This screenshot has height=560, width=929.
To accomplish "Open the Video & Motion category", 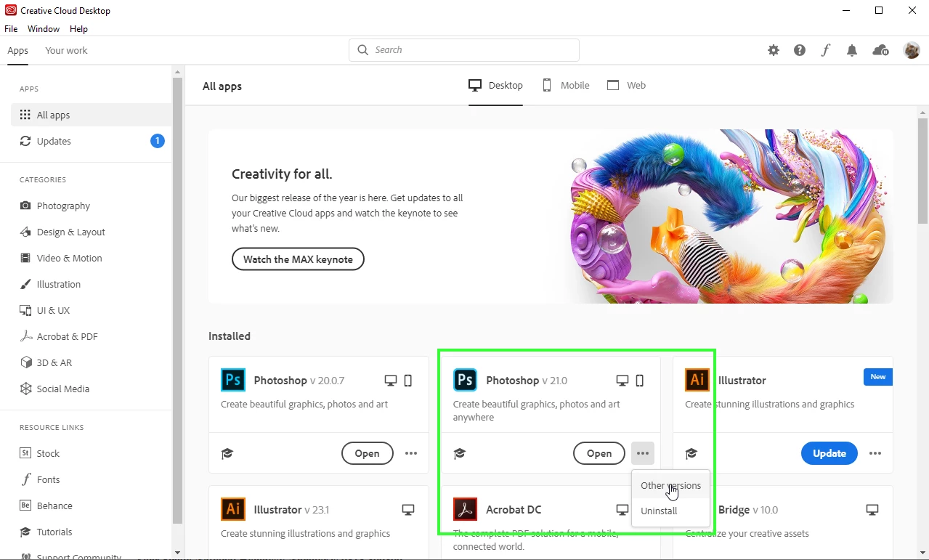I will [x=61, y=258].
